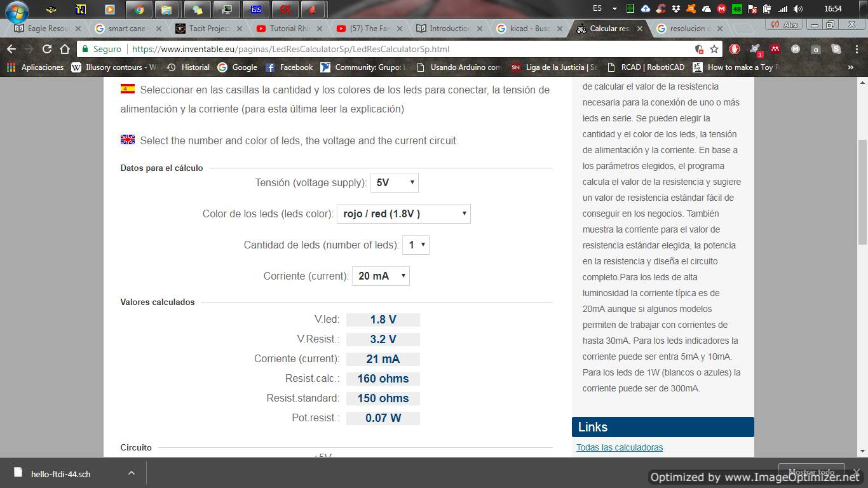Open 'Illusory contours' Wikipedia bookmark

pyautogui.click(x=114, y=67)
